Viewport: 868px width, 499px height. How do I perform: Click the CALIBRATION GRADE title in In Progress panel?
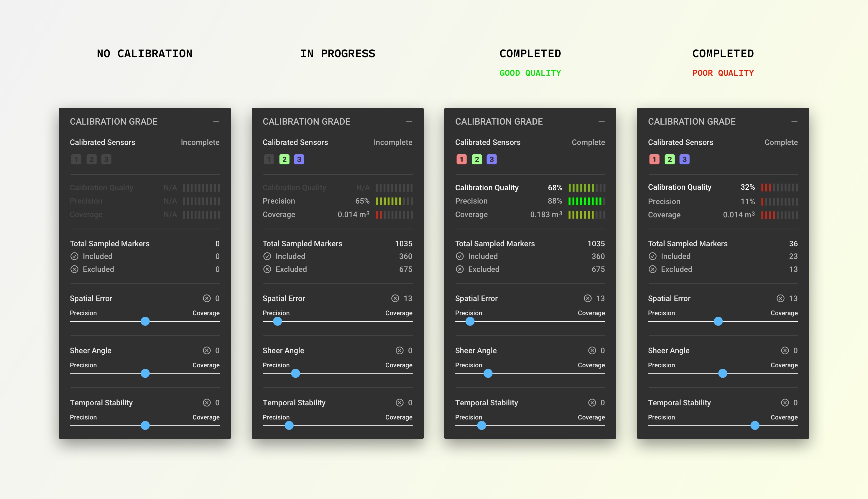coord(307,121)
